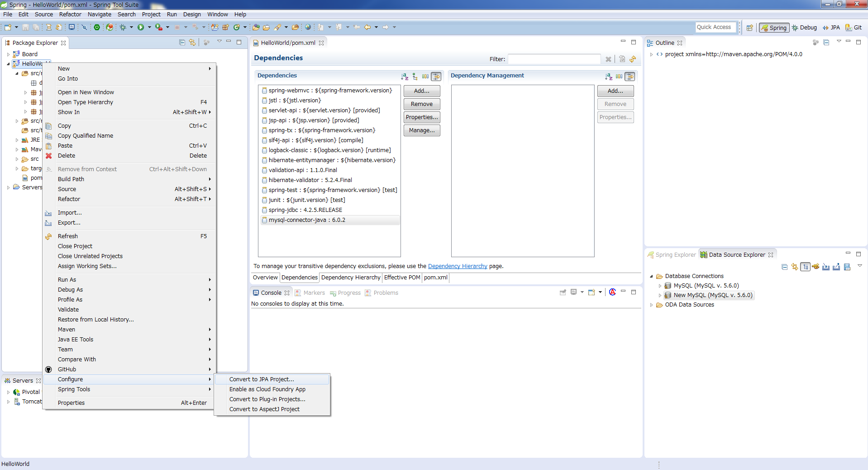Click the dependencies Filter text field
This screenshot has height=470, width=868.
point(554,59)
